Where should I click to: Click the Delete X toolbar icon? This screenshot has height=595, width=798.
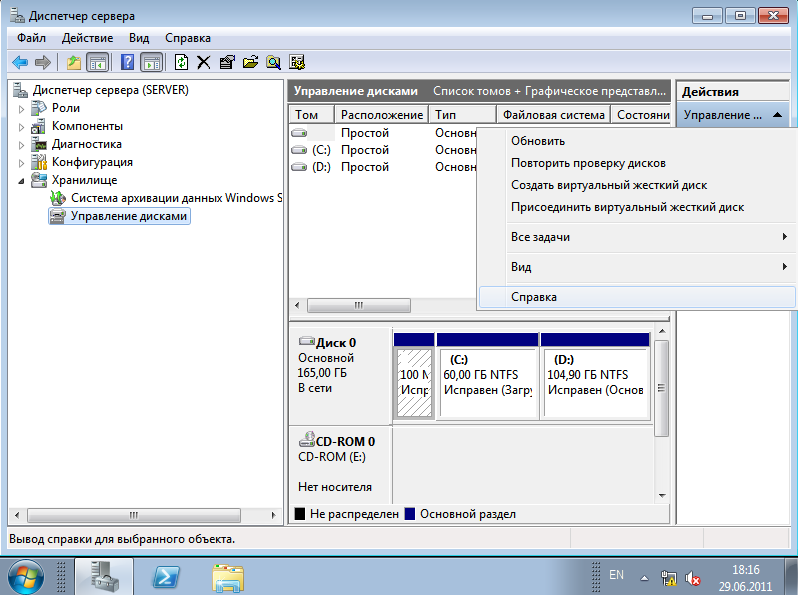[x=204, y=63]
